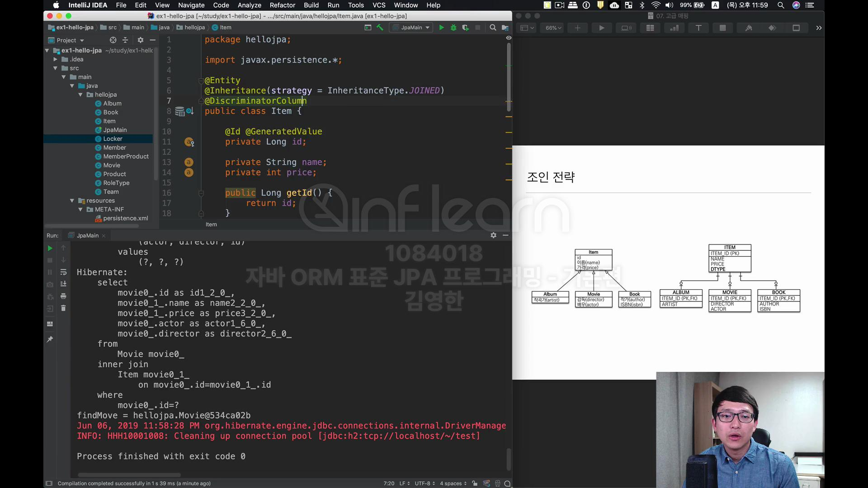Open Keynote zoom level 66% dropdown
The height and width of the screenshot is (488, 868).
point(553,28)
